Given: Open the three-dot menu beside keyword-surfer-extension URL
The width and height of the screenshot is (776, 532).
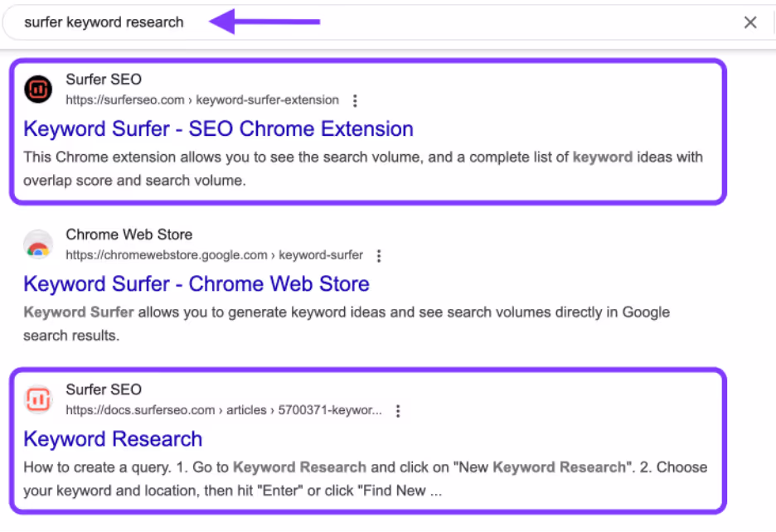Looking at the screenshot, I should (355, 100).
